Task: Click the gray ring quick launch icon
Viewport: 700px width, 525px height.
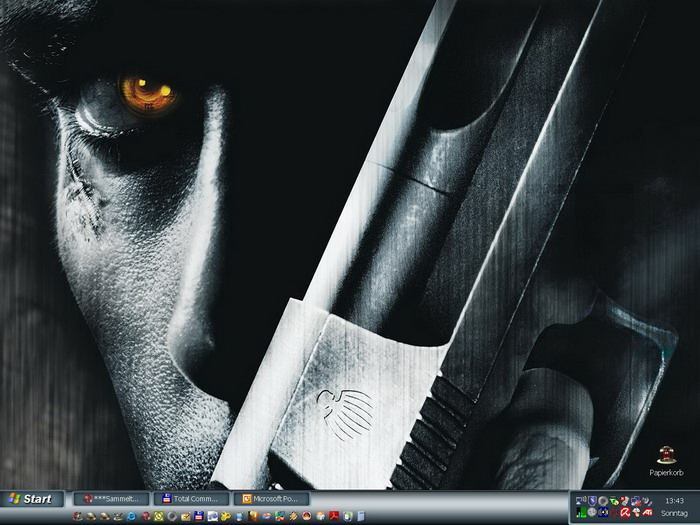Action: tap(172, 516)
